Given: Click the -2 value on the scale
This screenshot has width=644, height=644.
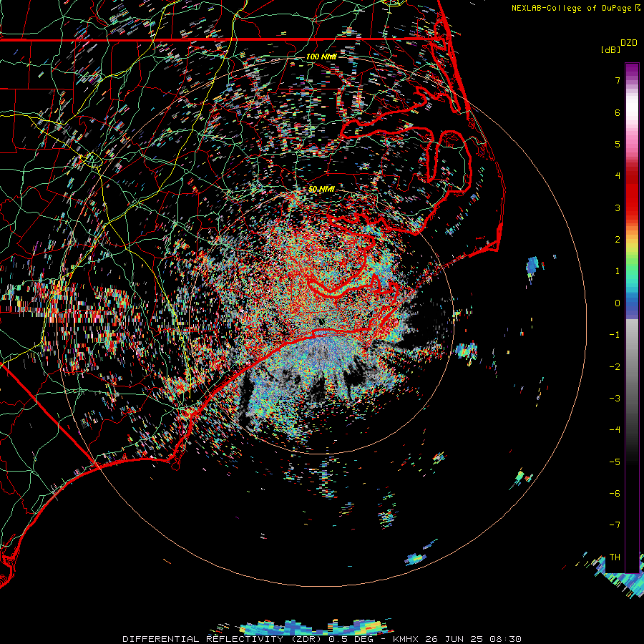Looking at the screenshot, I should (x=615, y=367).
